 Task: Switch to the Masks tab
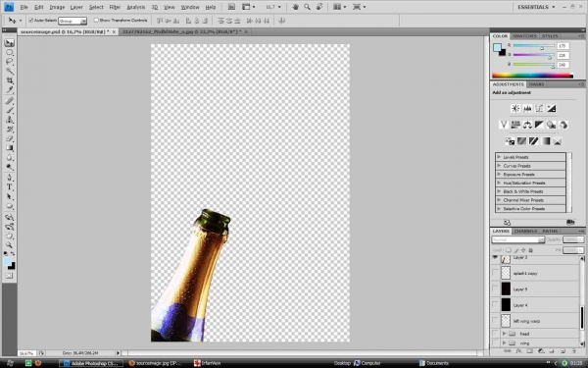tap(536, 84)
